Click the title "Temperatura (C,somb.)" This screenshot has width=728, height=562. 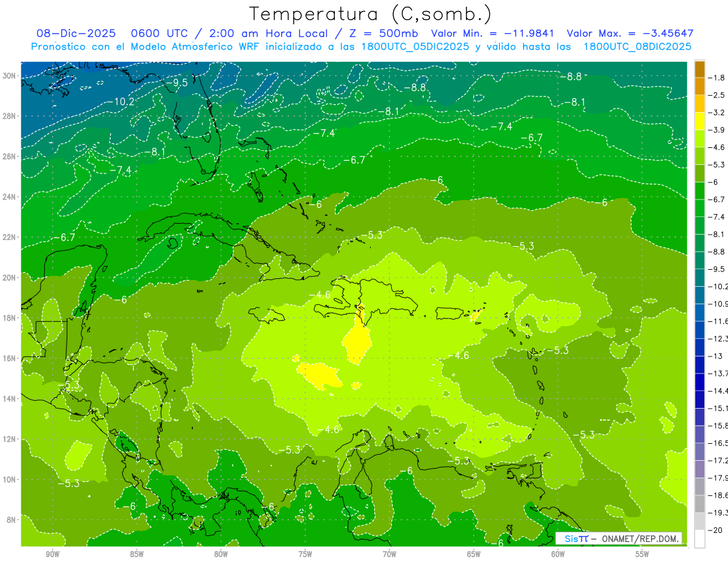(370, 14)
